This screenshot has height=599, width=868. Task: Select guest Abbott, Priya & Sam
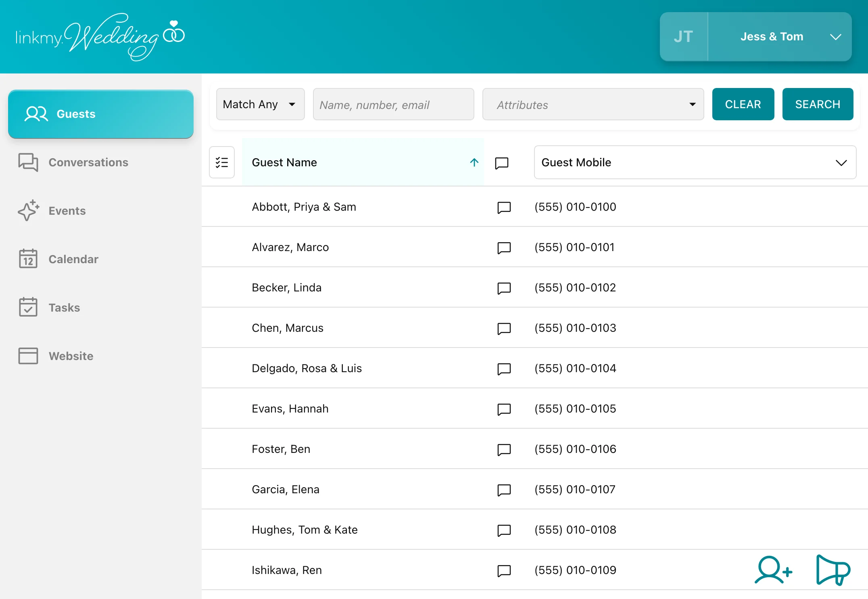click(x=304, y=207)
